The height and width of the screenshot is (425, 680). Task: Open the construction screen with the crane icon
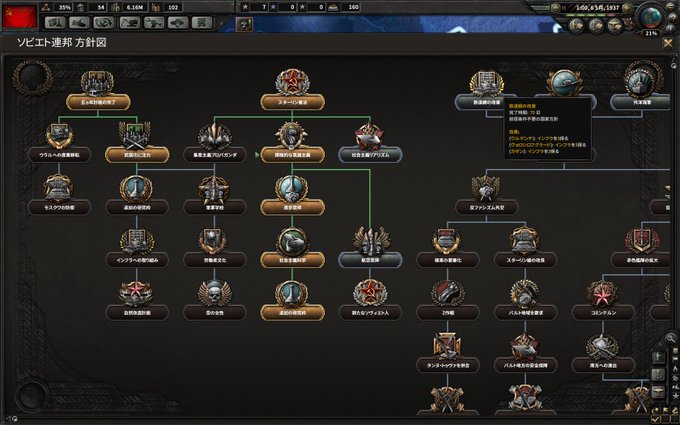pyautogui.click(x=129, y=23)
